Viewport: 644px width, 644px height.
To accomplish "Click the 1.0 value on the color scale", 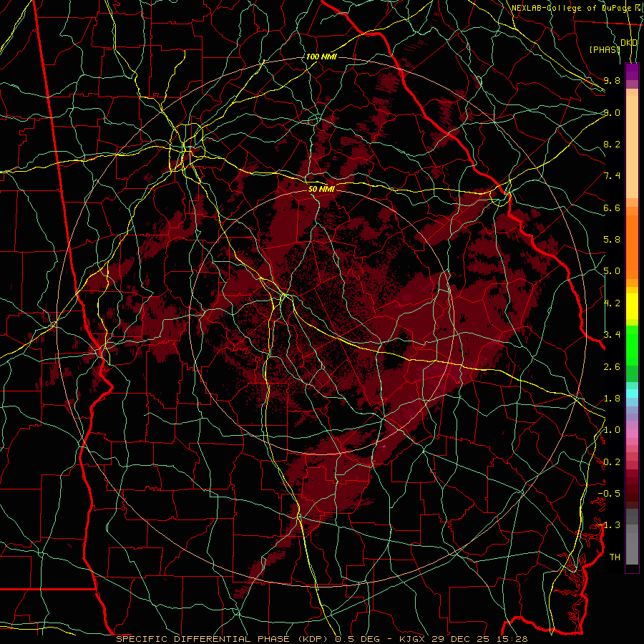I will point(612,430).
